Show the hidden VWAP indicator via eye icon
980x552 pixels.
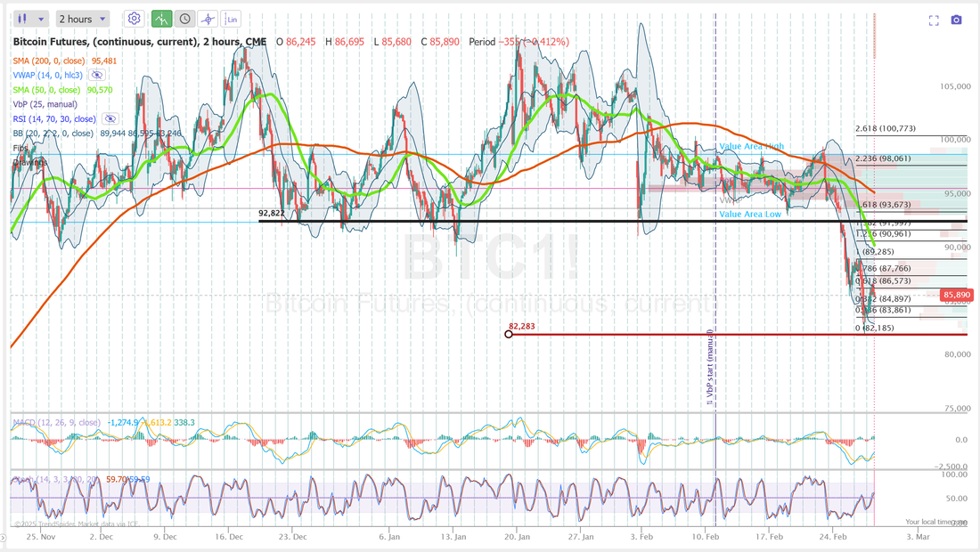tap(97, 75)
